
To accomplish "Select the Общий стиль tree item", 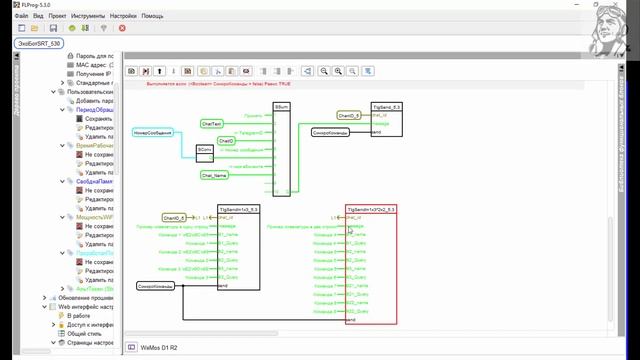I will tap(84, 333).
